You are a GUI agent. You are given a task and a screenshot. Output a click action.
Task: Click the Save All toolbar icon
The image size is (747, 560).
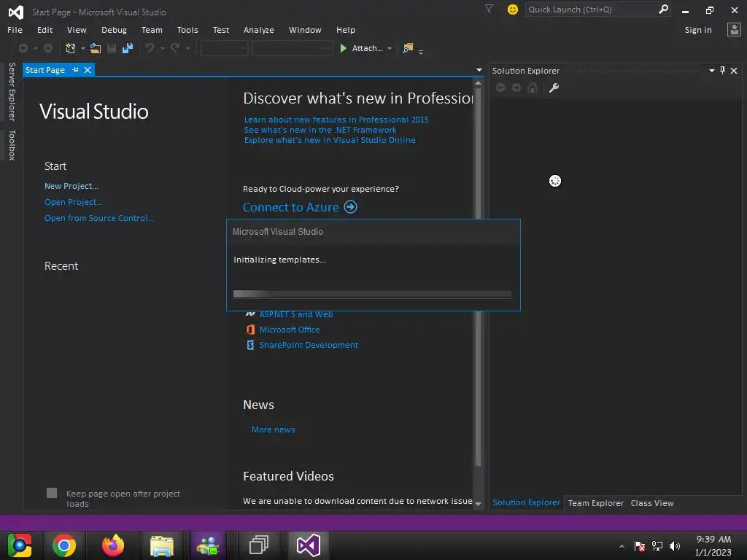128,48
